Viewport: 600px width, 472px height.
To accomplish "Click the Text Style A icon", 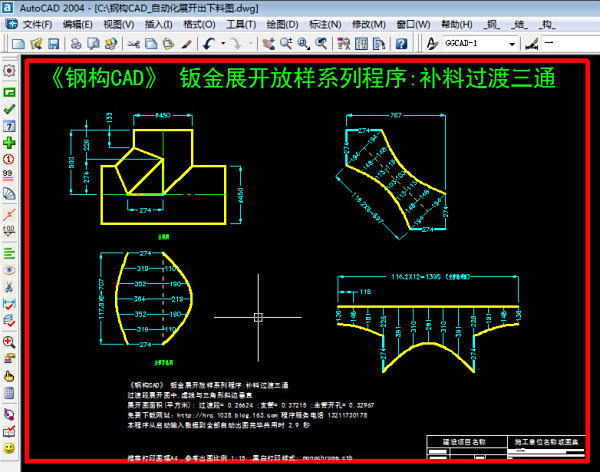I will [432, 44].
